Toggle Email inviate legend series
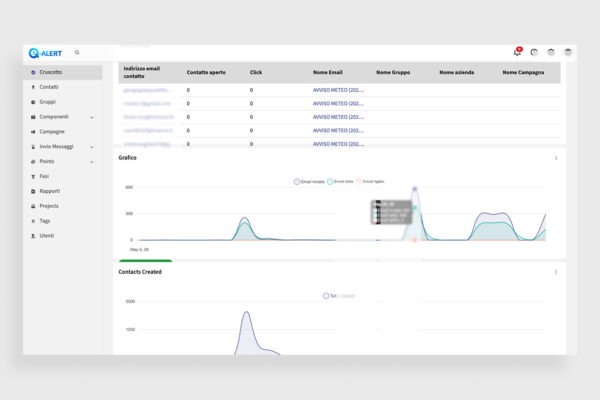 309,181
